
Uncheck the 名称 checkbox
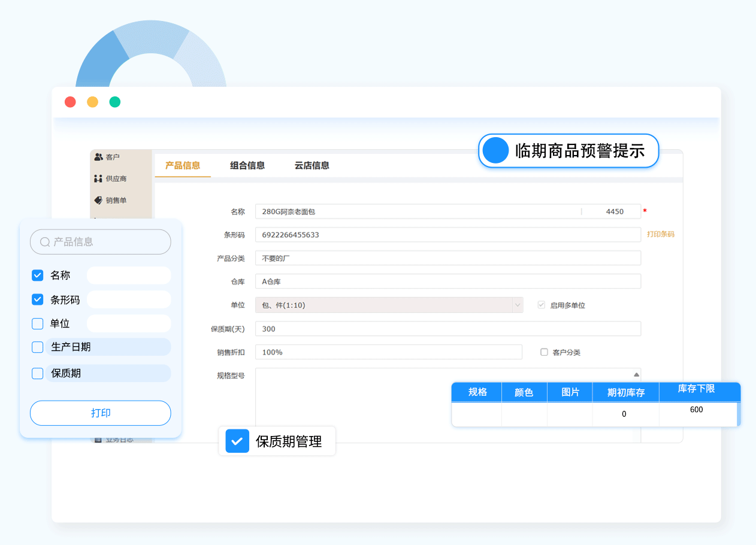(x=37, y=275)
